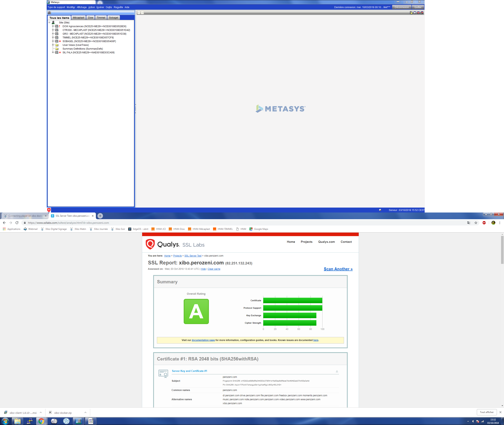Click the User Views folder icon
The image size is (504, 425).
coord(57,45)
